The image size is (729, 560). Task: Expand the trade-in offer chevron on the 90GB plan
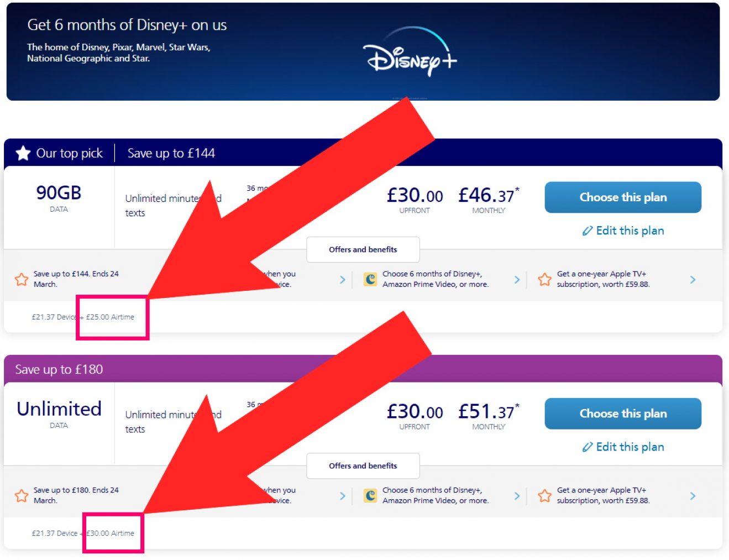343,279
